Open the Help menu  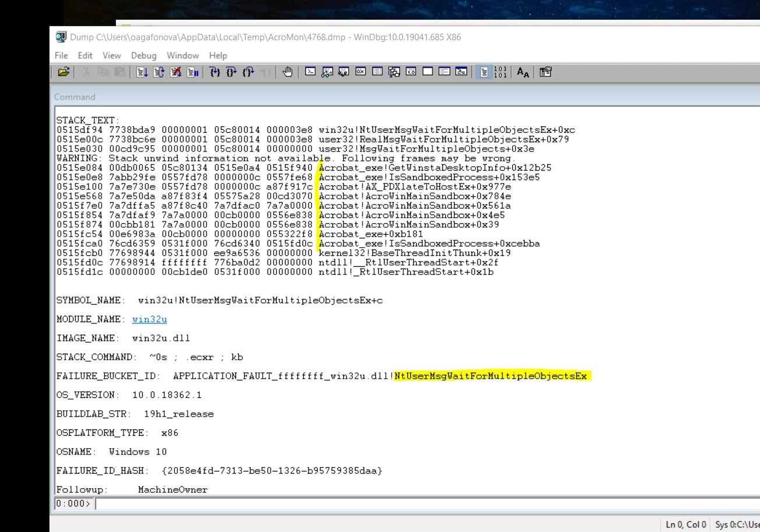coord(218,55)
